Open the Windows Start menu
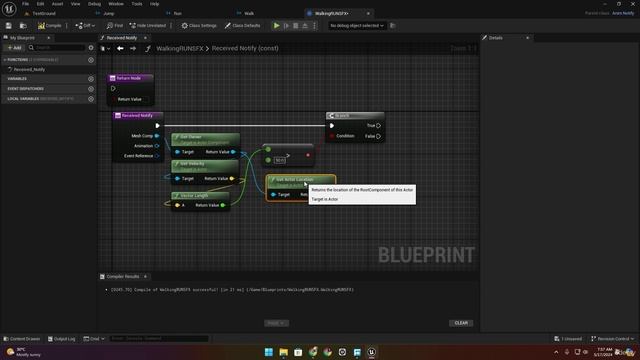Screen dimensions: 640x360 tap(269, 352)
